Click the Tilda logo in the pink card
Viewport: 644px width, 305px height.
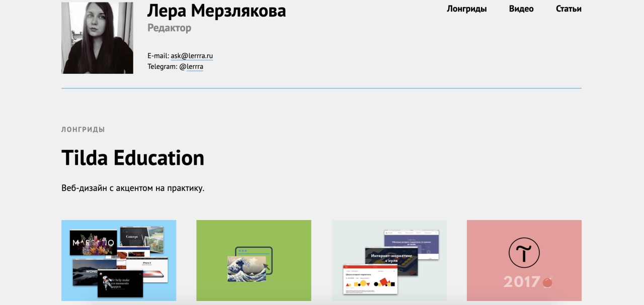click(x=524, y=252)
